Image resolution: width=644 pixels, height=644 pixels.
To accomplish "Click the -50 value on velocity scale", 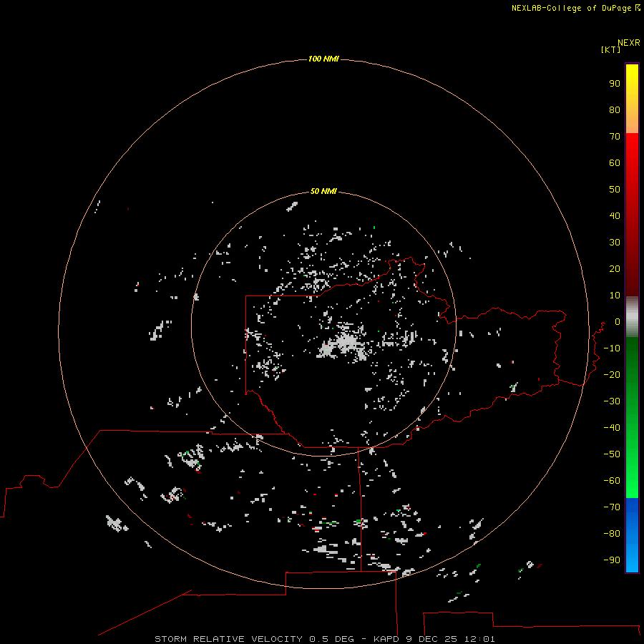I will (612, 454).
